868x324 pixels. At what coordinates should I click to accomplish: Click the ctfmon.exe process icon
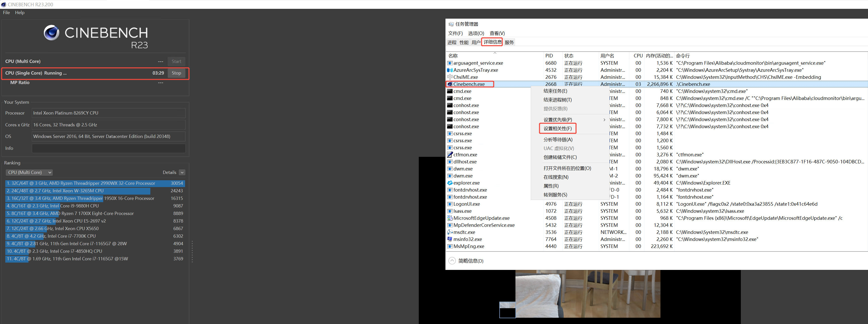click(450, 155)
